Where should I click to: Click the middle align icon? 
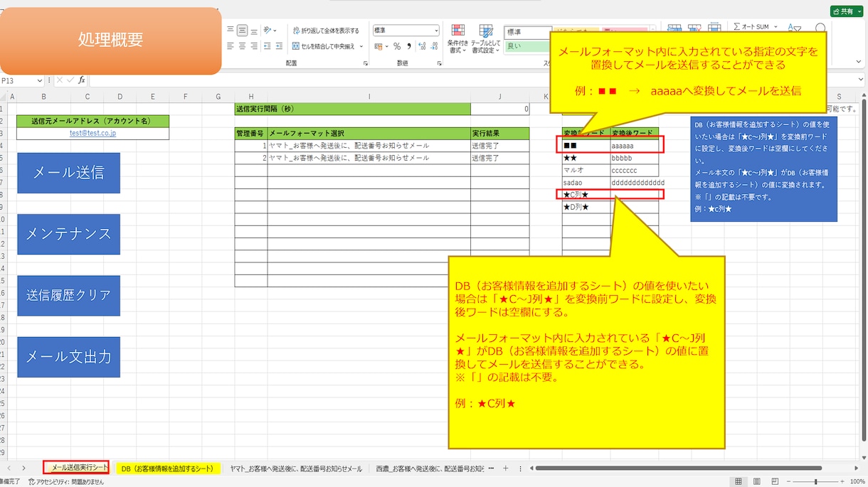243,31
